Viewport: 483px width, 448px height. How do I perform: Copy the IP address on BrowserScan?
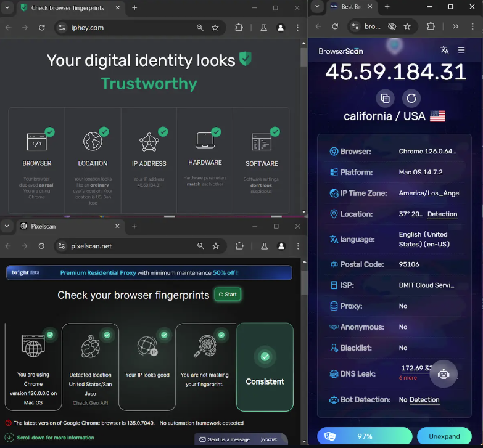[385, 99]
